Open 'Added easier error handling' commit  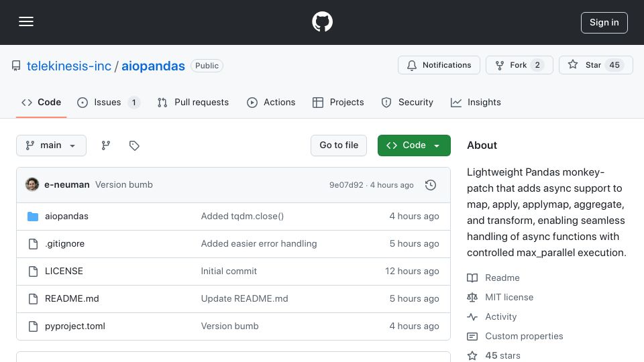point(259,244)
